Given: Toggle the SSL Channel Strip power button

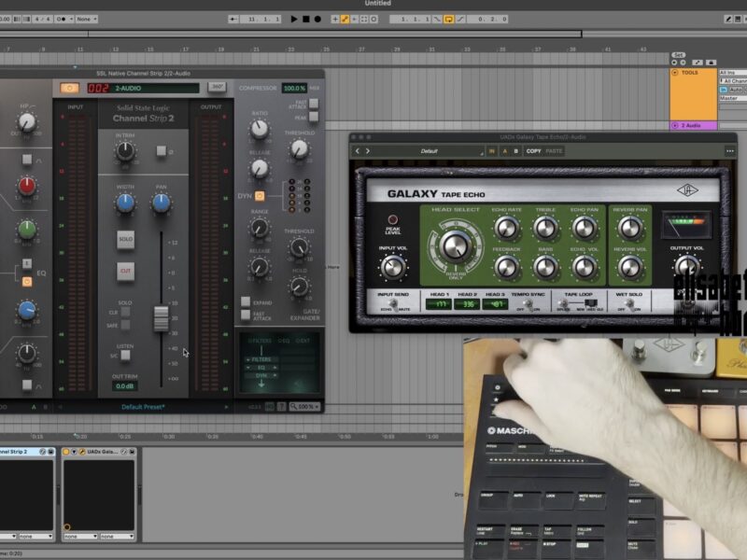Looking at the screenshot, I should tap(69, 88).
